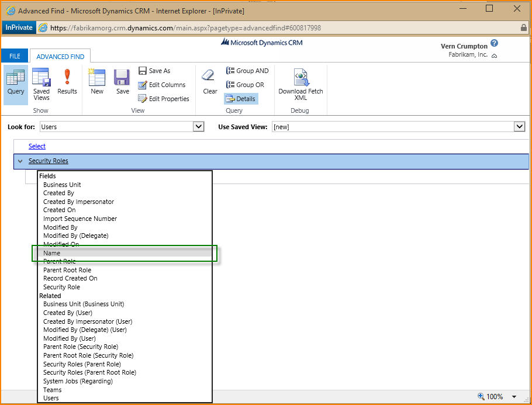This screenshot has height=405, width=532.
Task: Open the FILE tab
Action: click(15, 56)
